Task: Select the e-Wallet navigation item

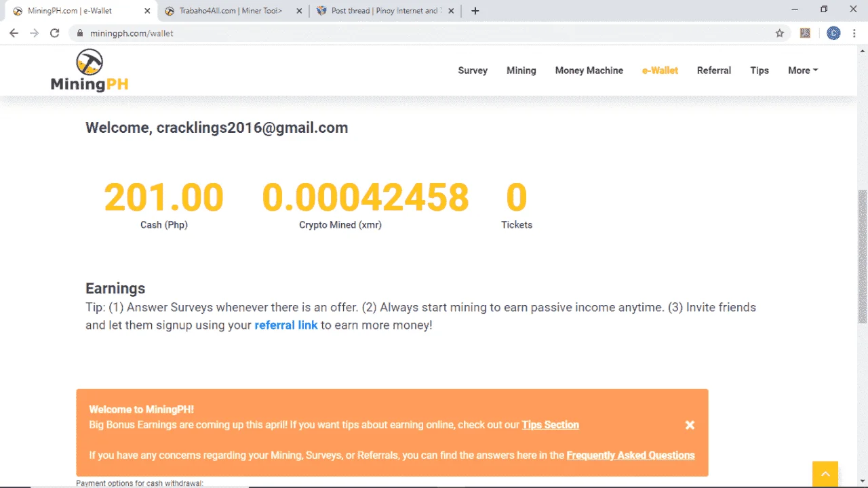Action: (660, 70)
